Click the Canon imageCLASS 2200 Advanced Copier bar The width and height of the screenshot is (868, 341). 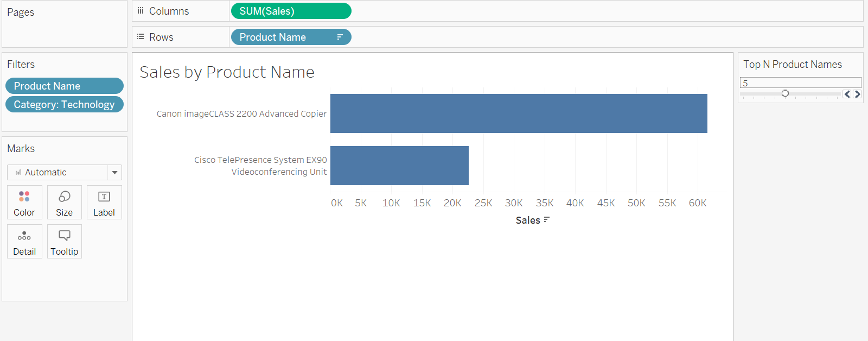click(x=518, y=113)
